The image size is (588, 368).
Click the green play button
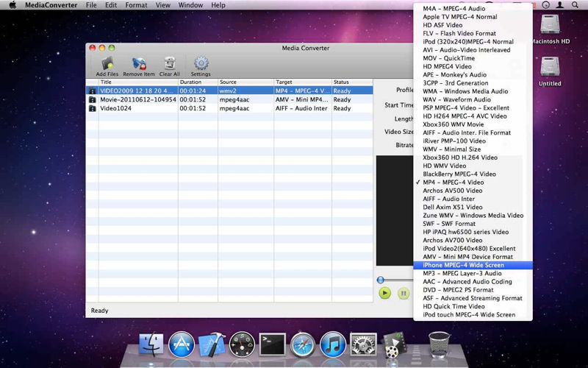(x=384, y=293)
